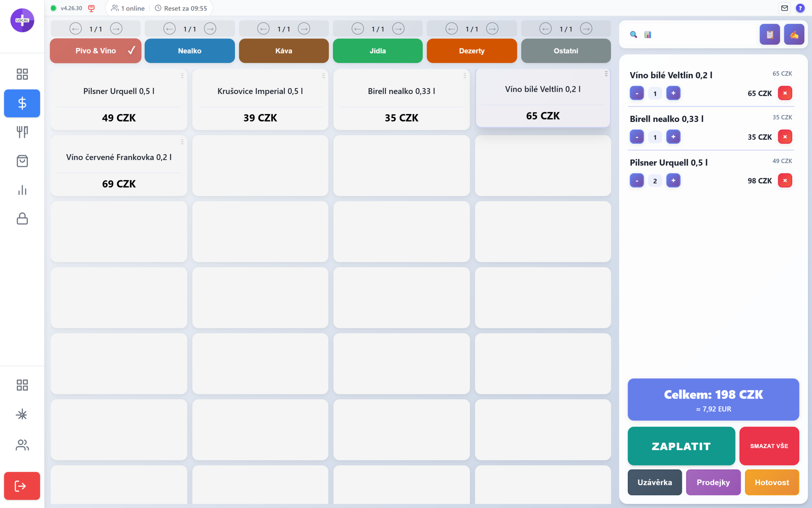Viewport: 812px width, 508px height.
Task: Select the Jídla category tab
Action: click(378, 51)
